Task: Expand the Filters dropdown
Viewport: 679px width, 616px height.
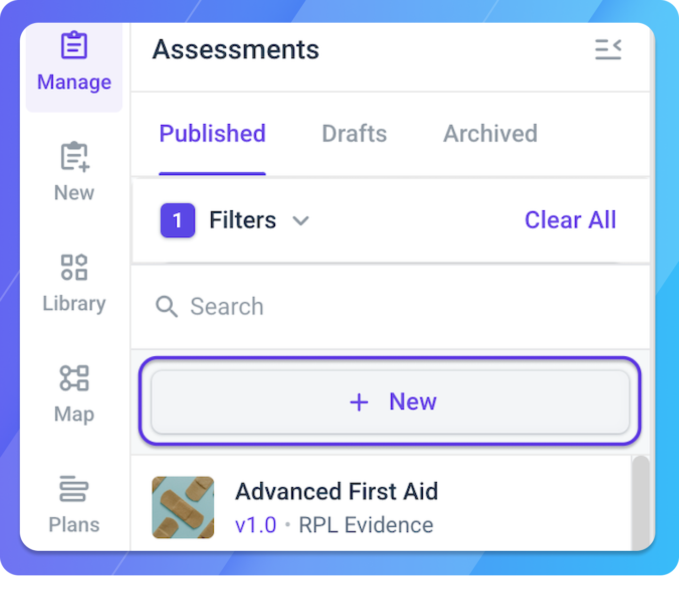Action: click(242, 220)
